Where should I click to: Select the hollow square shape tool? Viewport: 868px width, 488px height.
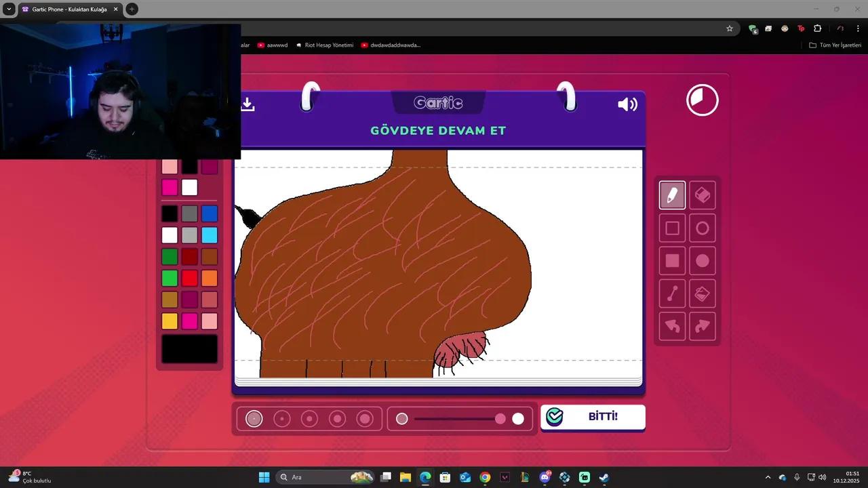tap(672, 228)
